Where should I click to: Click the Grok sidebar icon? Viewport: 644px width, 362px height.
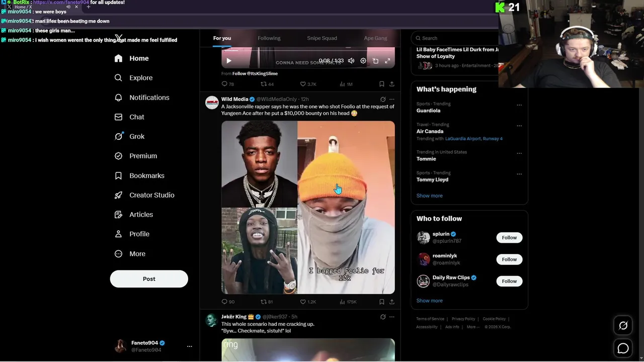tap(119, 136)
